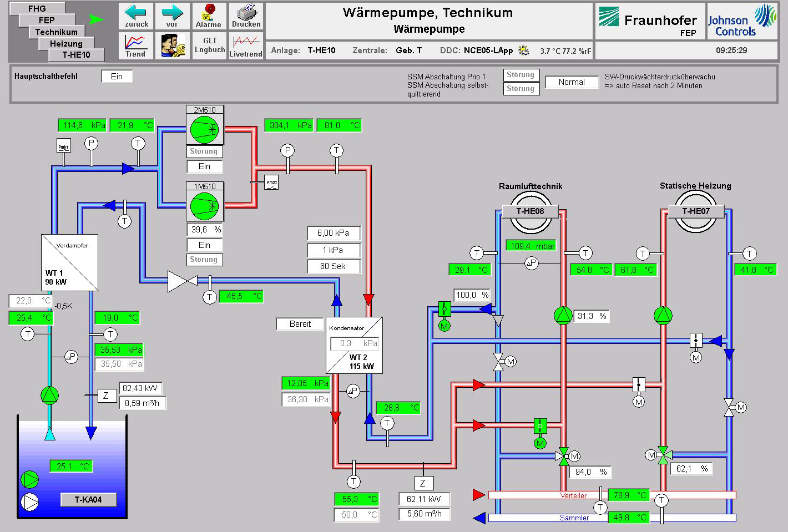This screenshot has height=532, width=788.
Task: Go forward with the vor arrow
Action: point(172,16)
